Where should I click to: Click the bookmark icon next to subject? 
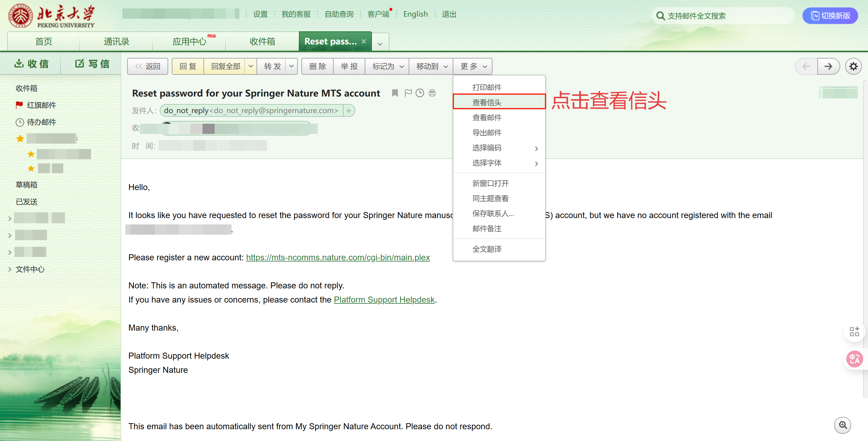(395, 93)
